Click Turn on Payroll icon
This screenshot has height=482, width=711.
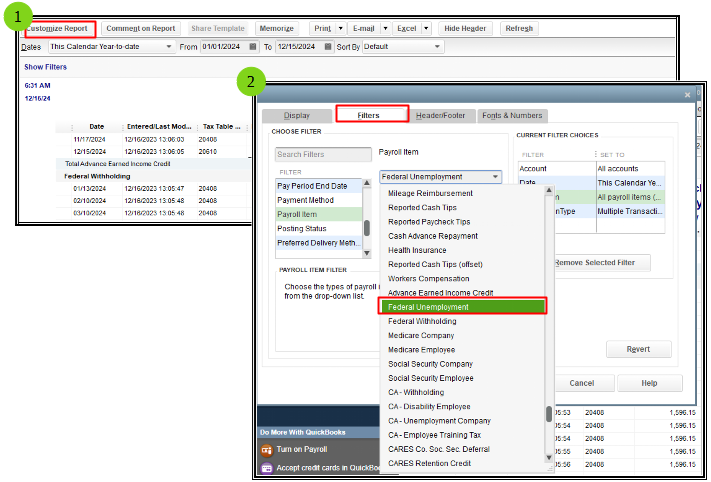pos(267,450)
